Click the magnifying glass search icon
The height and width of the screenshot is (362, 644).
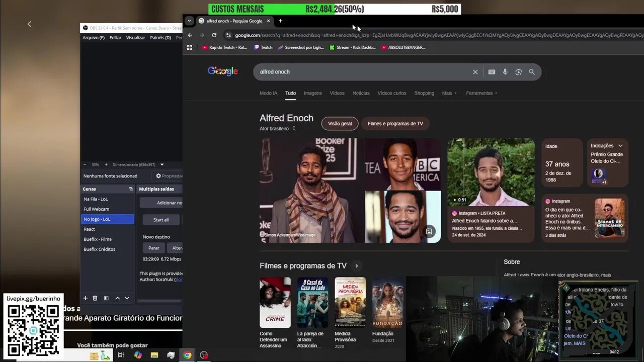click(x=532, y=72)
